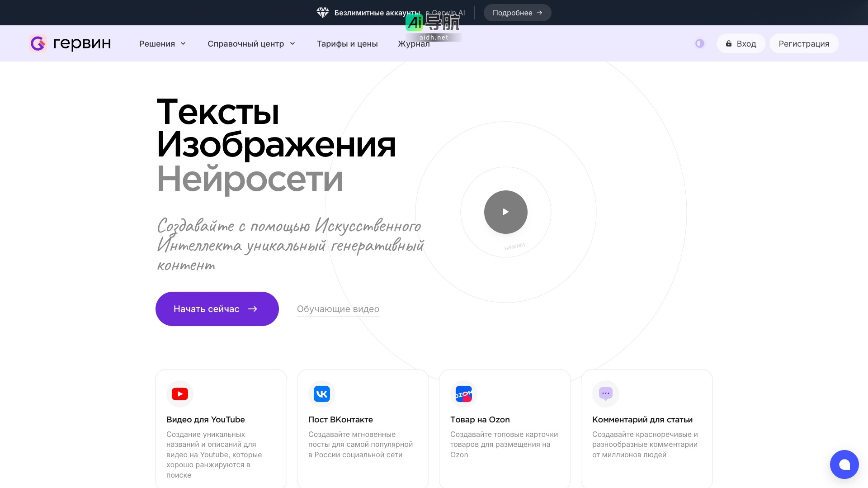The height and width of the screenshot is (488, 868).
Task: Select the Товар на Ozon card title
Action: pos(480,420)
